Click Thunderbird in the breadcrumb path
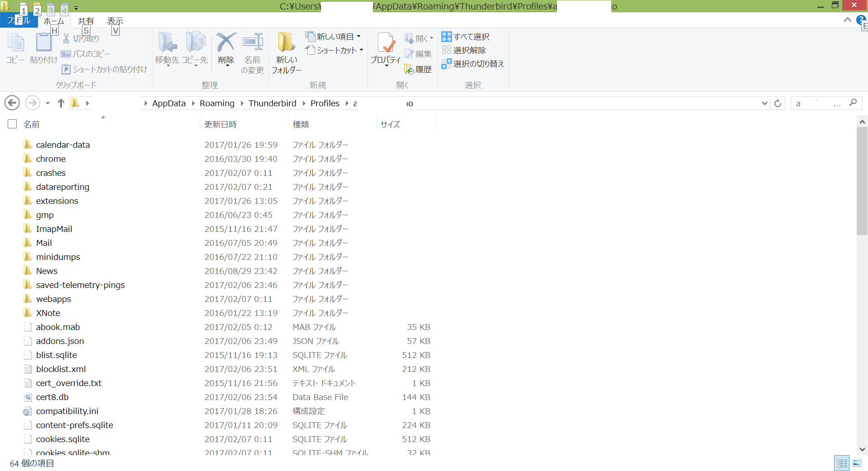The width and height of the screenshot is (868, 471). pos(272,104)
